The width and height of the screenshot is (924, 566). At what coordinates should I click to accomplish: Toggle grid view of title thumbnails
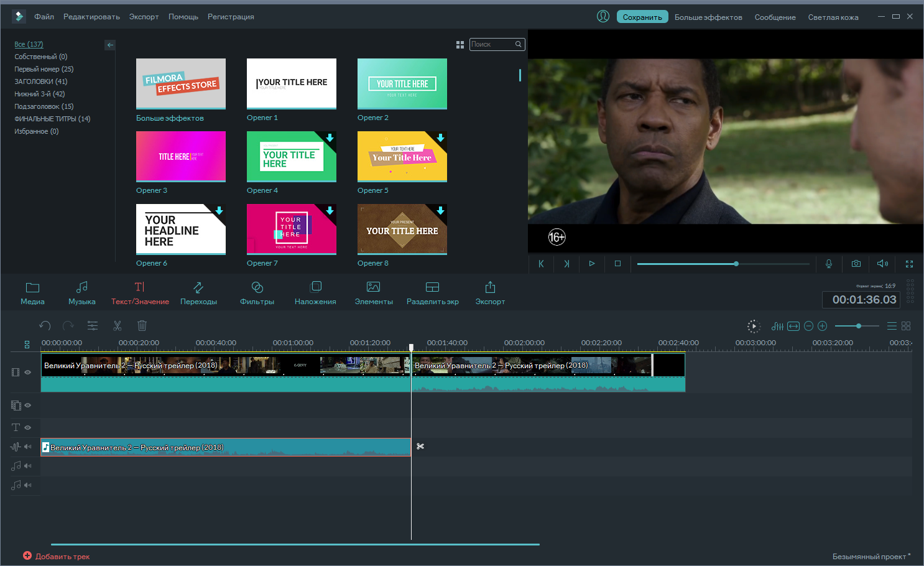pyautogui.click(x=460, y=45)
